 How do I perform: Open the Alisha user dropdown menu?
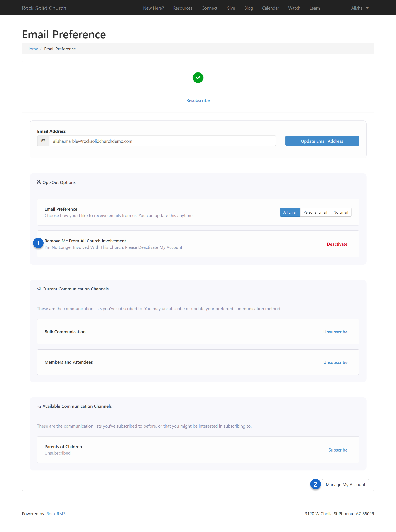coord(359,8)
